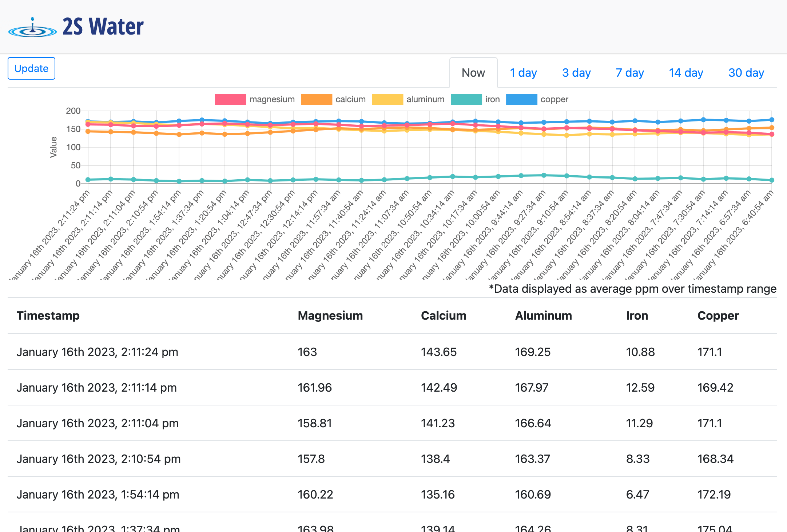Click aluminum value 163.37

click(532, 459)
